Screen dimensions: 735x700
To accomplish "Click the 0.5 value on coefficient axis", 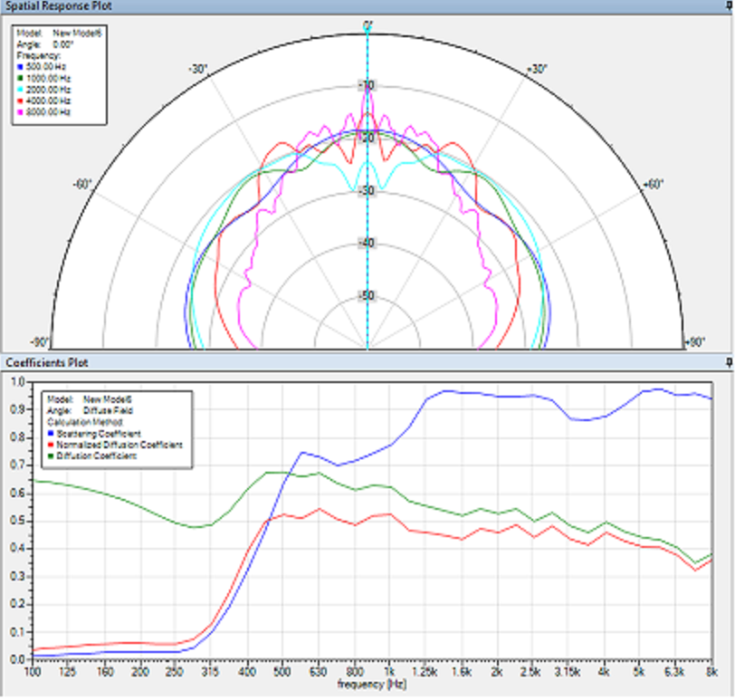I will pos(17,521).
